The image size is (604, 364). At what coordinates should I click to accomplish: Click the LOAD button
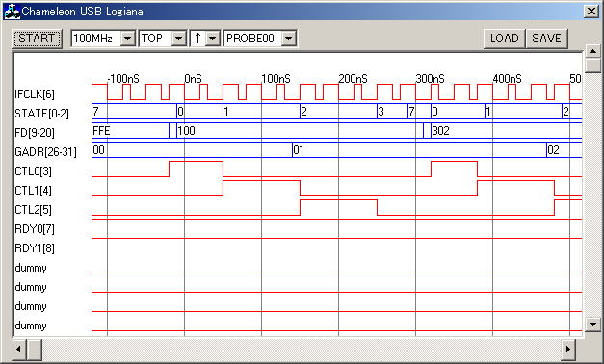click(x=504, y=39)
